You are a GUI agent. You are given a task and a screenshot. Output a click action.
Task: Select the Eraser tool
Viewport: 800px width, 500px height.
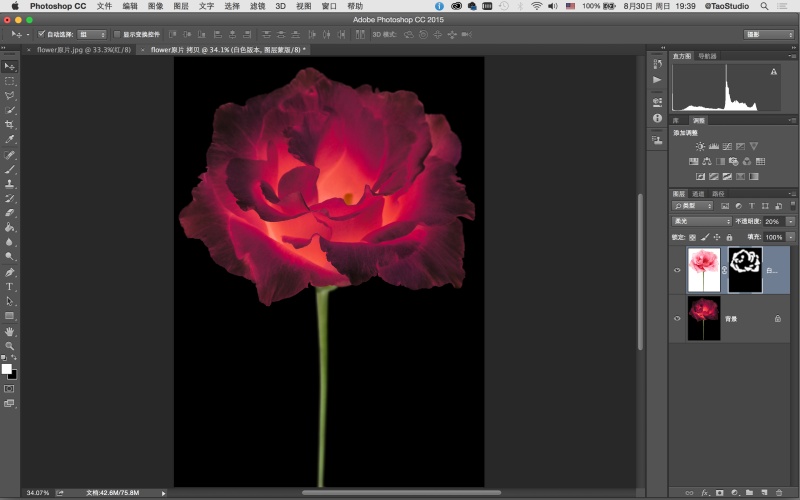coord(9,213)
